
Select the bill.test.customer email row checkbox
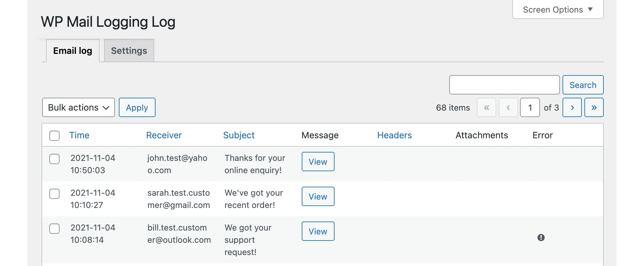click(x=54, y=228)
